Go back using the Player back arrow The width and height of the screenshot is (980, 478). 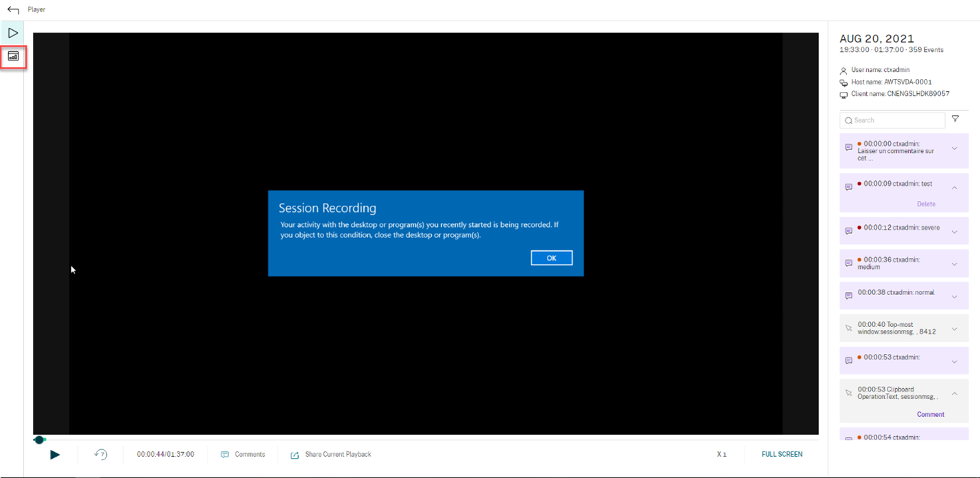click(x=12, y=10)
